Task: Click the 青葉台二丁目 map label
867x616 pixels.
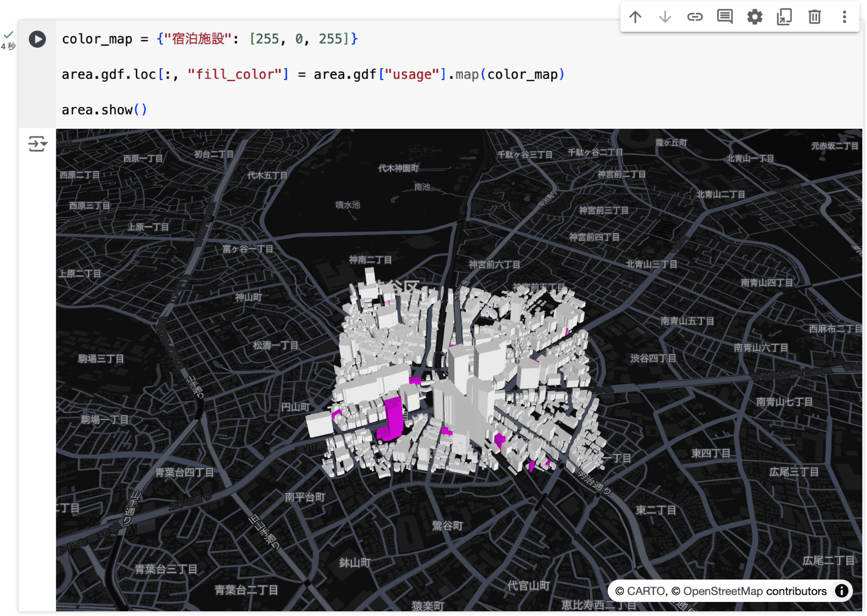Action: click(x=246, y=590)
